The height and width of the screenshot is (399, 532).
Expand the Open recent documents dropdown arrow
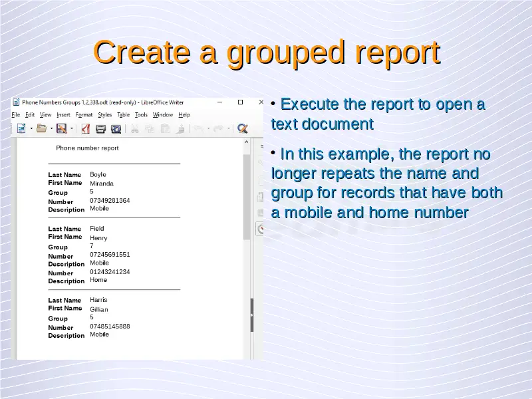52,128
